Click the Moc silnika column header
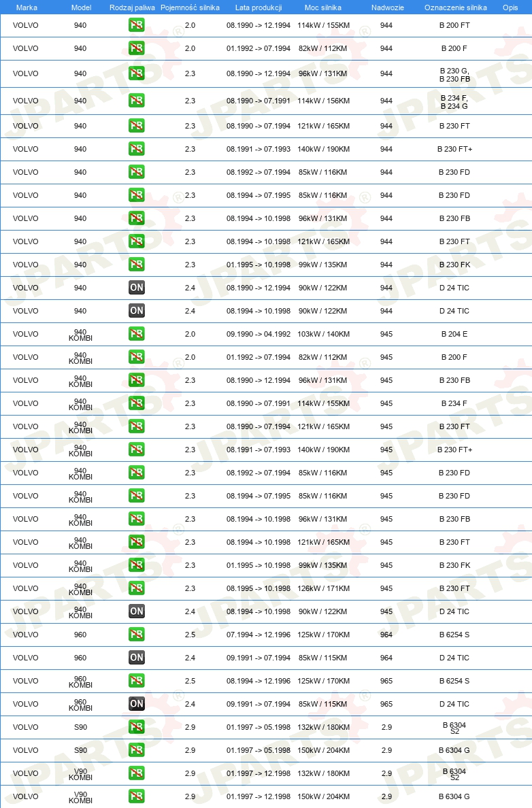Image resolution: width=532 pixels, height=808 pixels. [322, 7]
